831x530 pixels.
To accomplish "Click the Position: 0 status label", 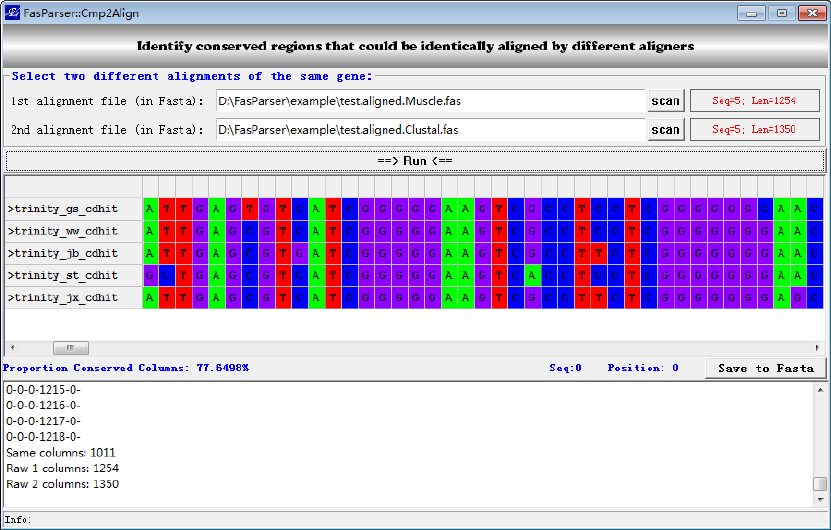I will (x=643, y=368).
